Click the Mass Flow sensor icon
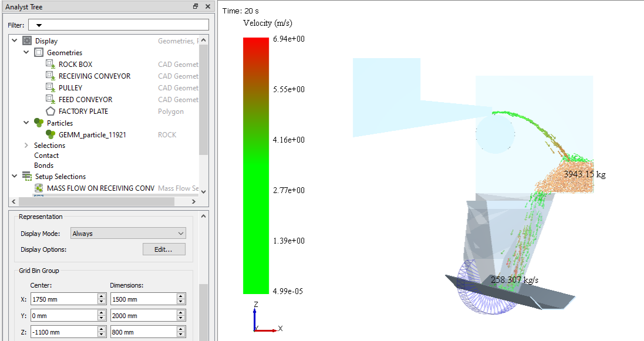Screen dimensions: 644x341 39,188
